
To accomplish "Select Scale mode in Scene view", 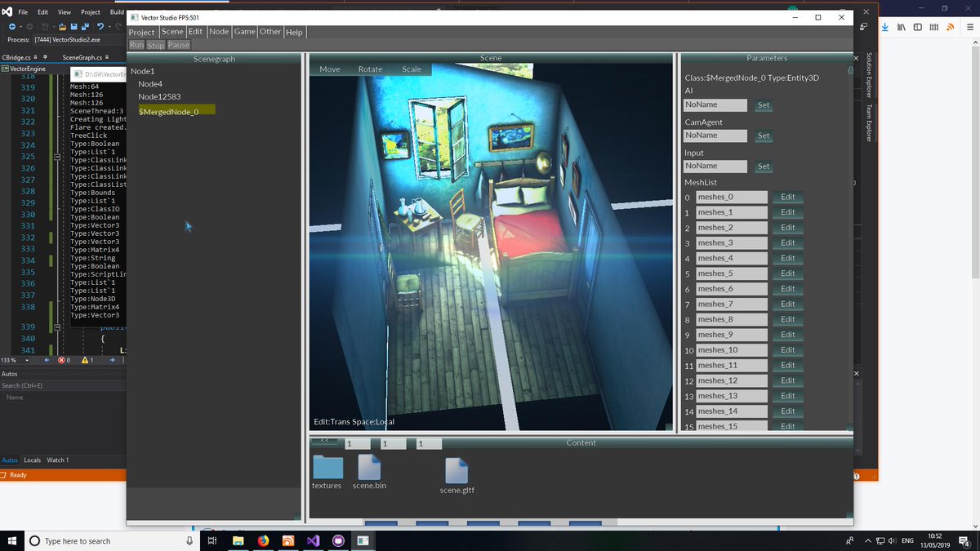I will pyautogui.click(x=412, y=69).
